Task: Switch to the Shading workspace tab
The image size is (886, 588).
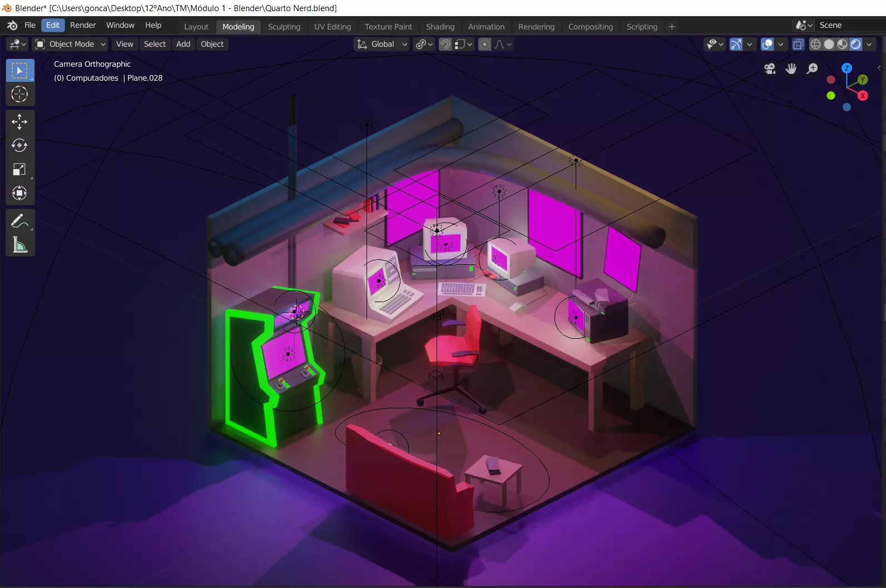Action: pyautogui.click(x=440, y=27)
